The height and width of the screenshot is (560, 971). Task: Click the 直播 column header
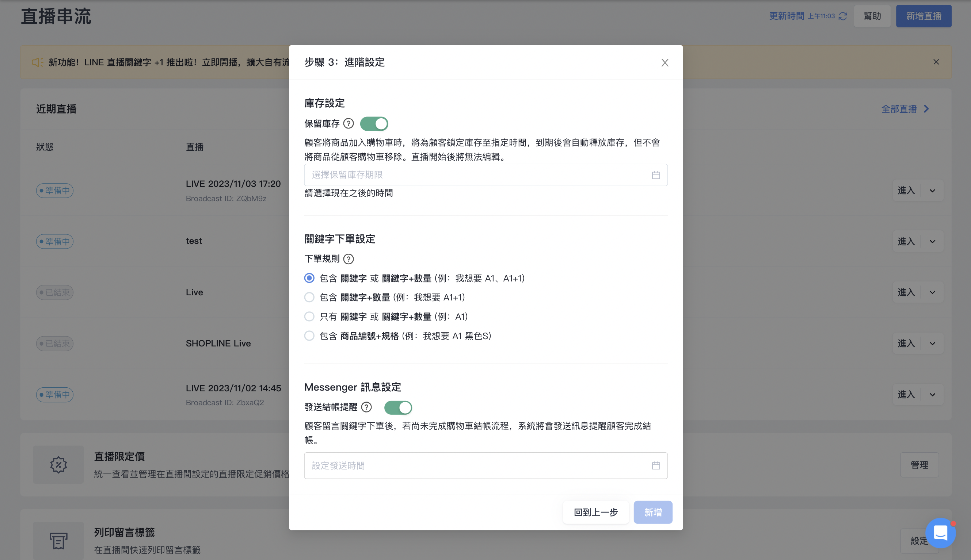click(194, 147)
